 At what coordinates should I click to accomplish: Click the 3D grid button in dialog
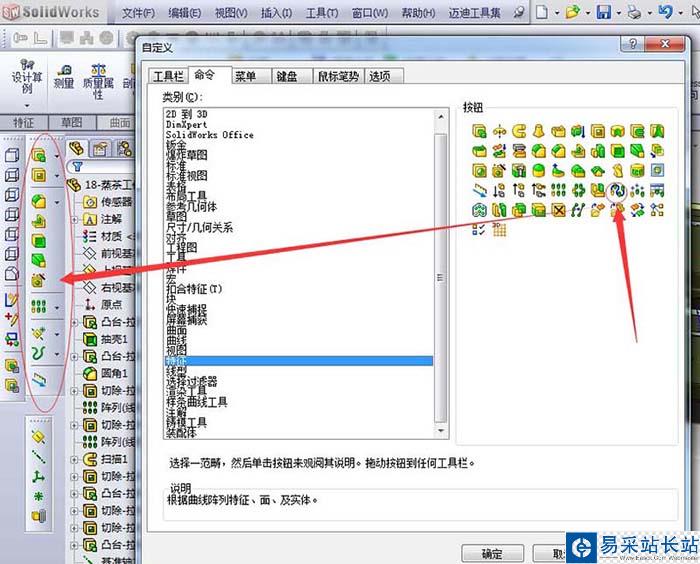coord(499,230)
